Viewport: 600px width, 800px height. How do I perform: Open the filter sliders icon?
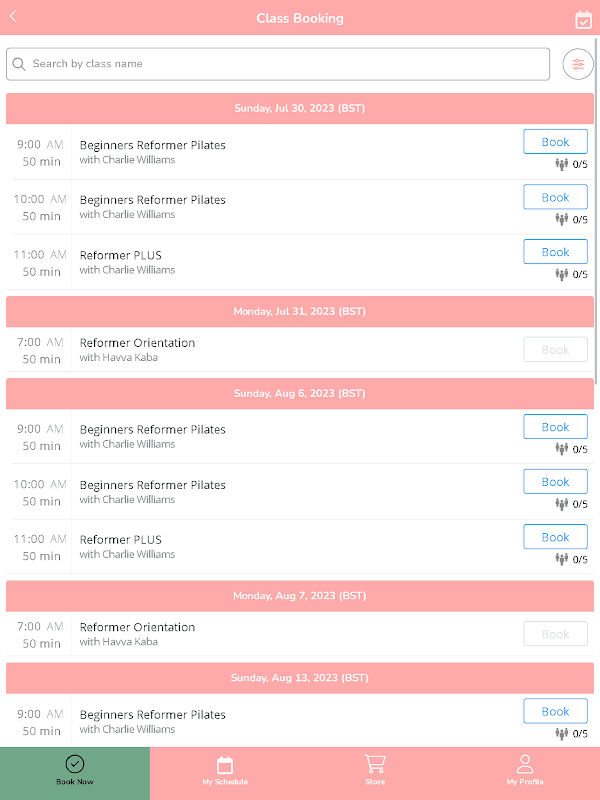(x=578, y=64)
